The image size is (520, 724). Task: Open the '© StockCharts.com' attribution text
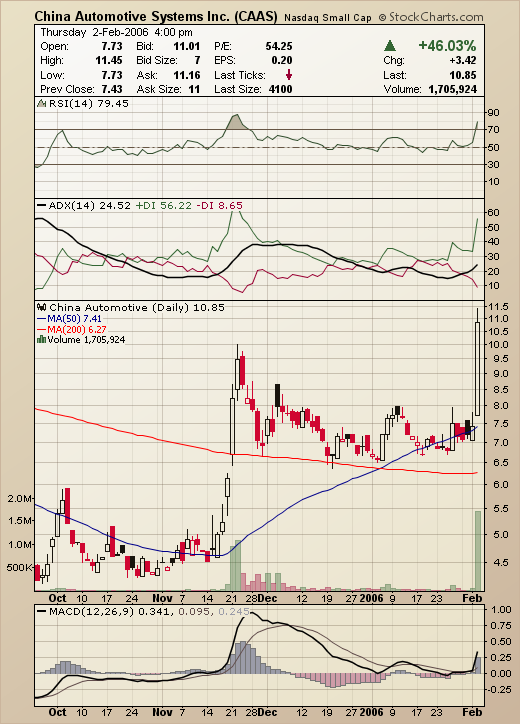click(x=431, y=17)
